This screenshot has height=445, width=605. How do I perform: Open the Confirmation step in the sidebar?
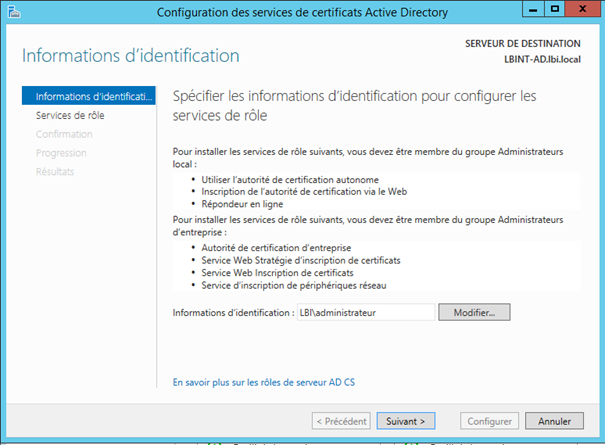click(64, 134)
